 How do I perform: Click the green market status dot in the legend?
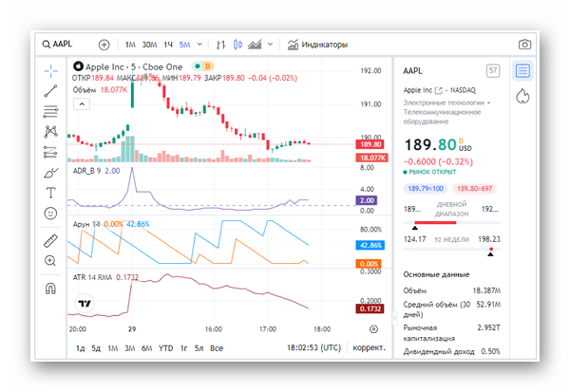pos(198,66)
